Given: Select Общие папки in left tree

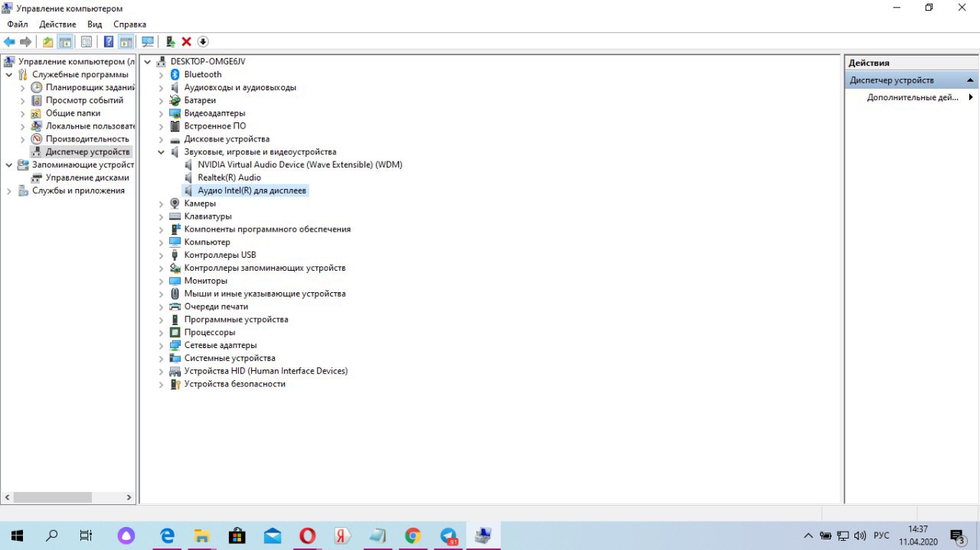Looking at the screenshot, I should [73, 113].
